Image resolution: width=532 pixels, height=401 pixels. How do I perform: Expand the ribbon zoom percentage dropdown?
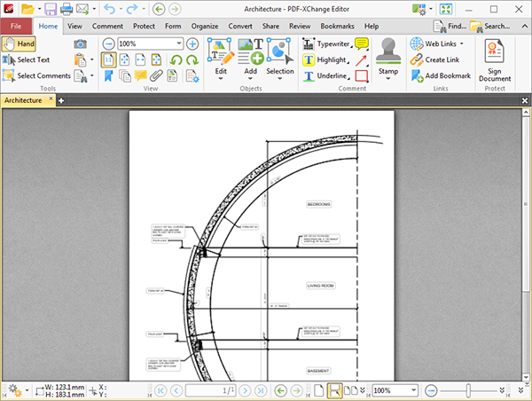tap(179, 43)
